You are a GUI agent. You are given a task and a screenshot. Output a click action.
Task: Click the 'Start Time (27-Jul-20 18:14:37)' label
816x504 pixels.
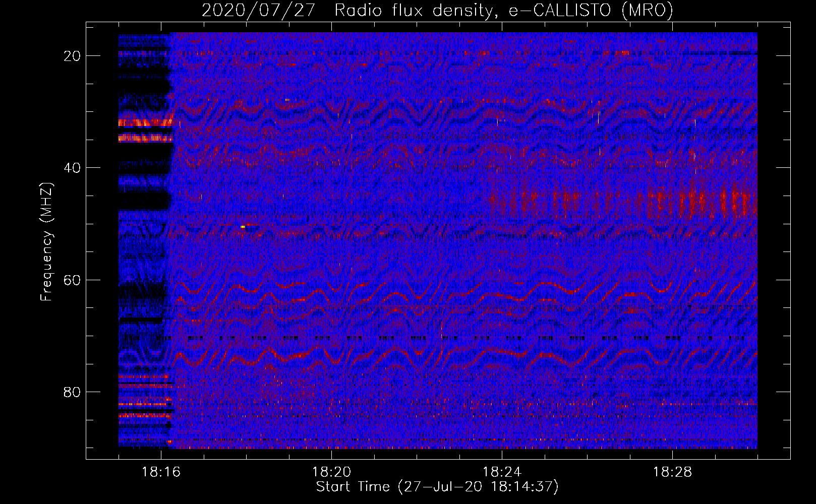[437, 487]
